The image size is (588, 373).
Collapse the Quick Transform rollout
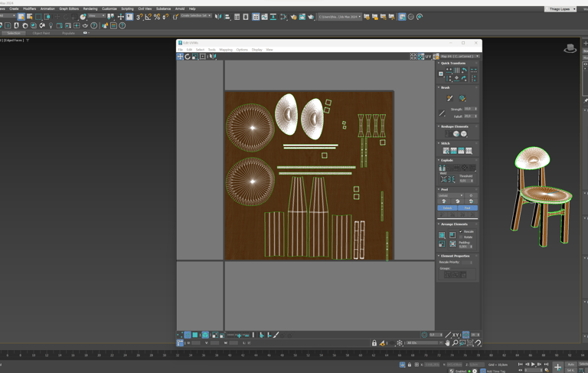(439, 64)
